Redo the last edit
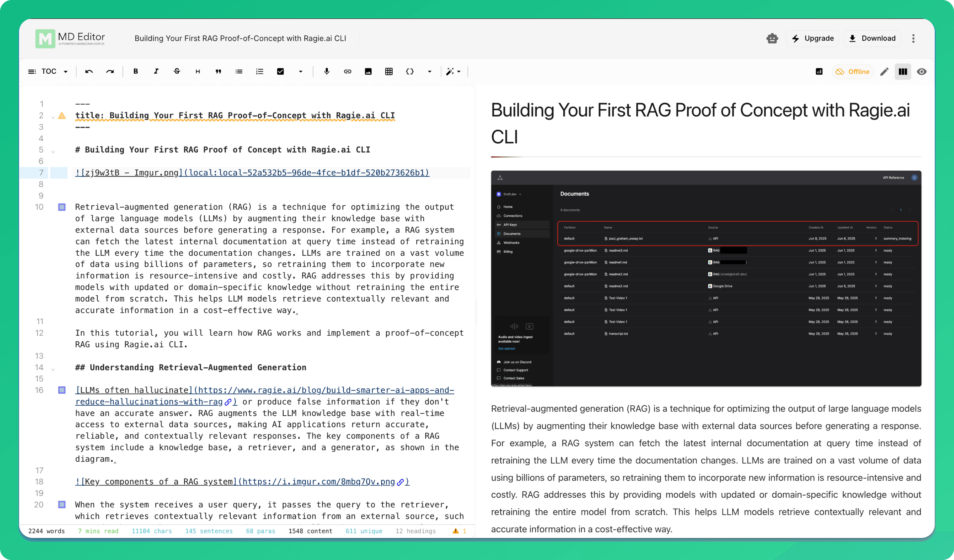This screenshot has height=560, width=954. coord(110,72)
